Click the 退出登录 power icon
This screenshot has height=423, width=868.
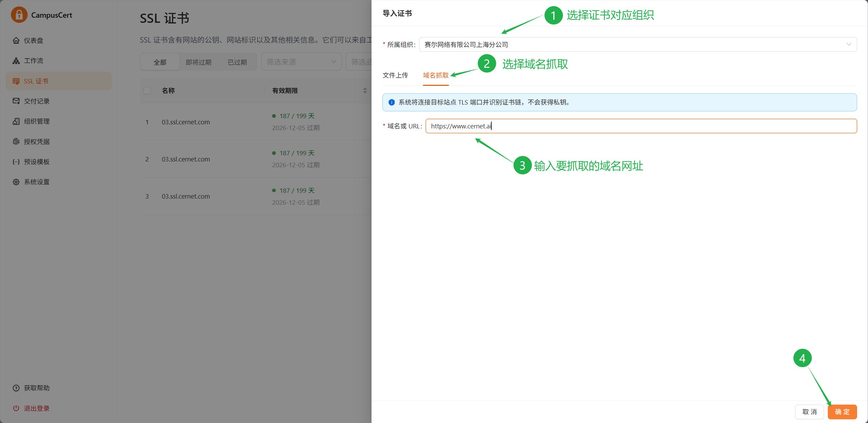point(16,408)
